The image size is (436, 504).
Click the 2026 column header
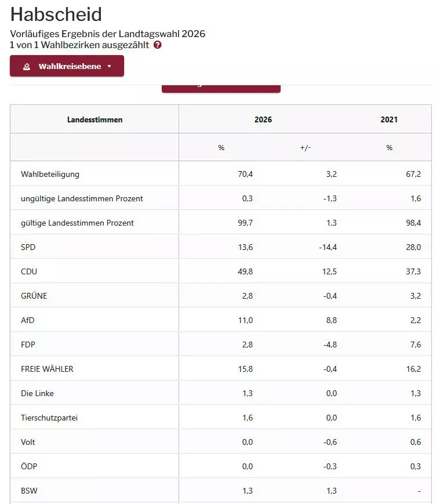pos(263,120)
